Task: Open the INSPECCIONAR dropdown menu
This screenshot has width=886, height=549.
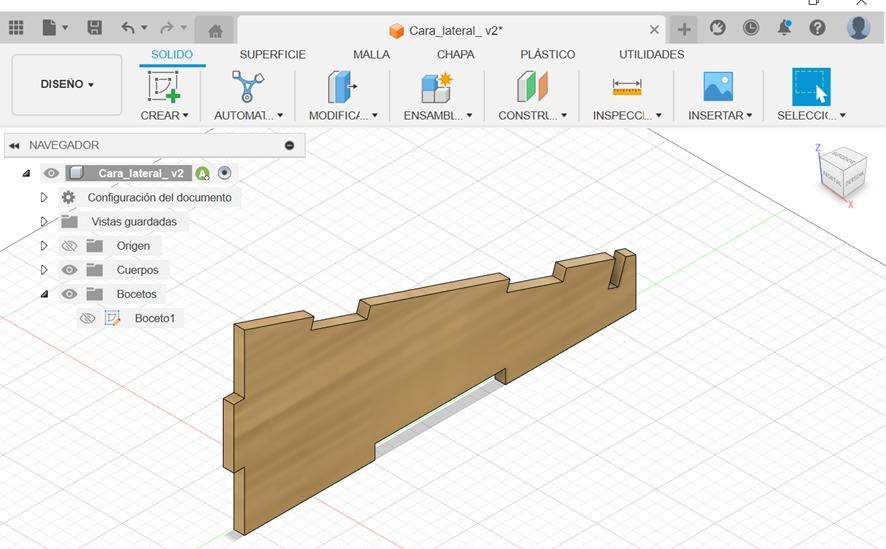Action: click(x=627, y=115)
